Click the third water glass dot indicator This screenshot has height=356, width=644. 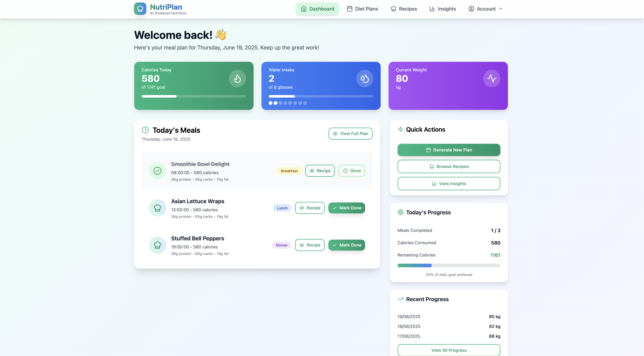tap(280, 103)
